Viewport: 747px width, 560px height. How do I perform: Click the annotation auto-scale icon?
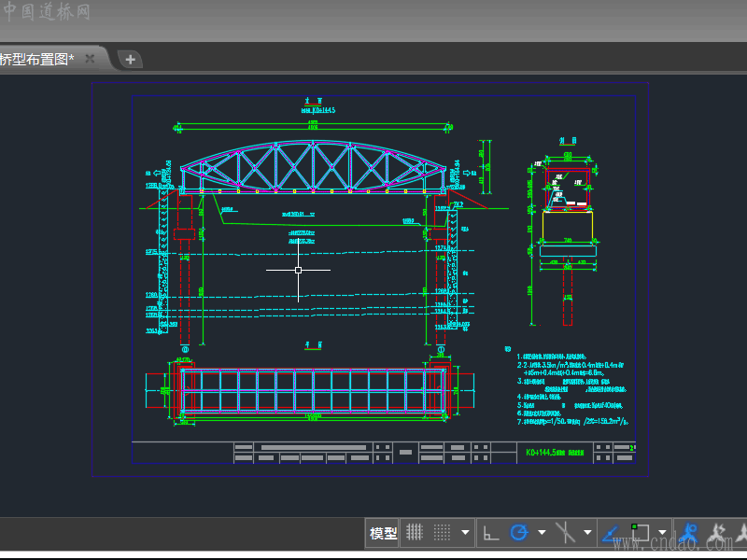(x=717, y=533)
